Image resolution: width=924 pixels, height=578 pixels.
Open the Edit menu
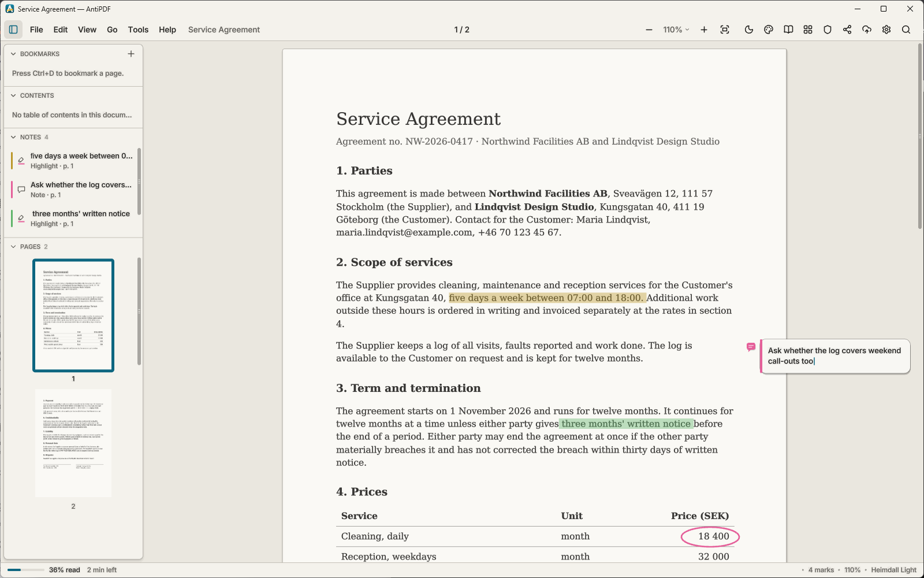click(x=61, y=29)
